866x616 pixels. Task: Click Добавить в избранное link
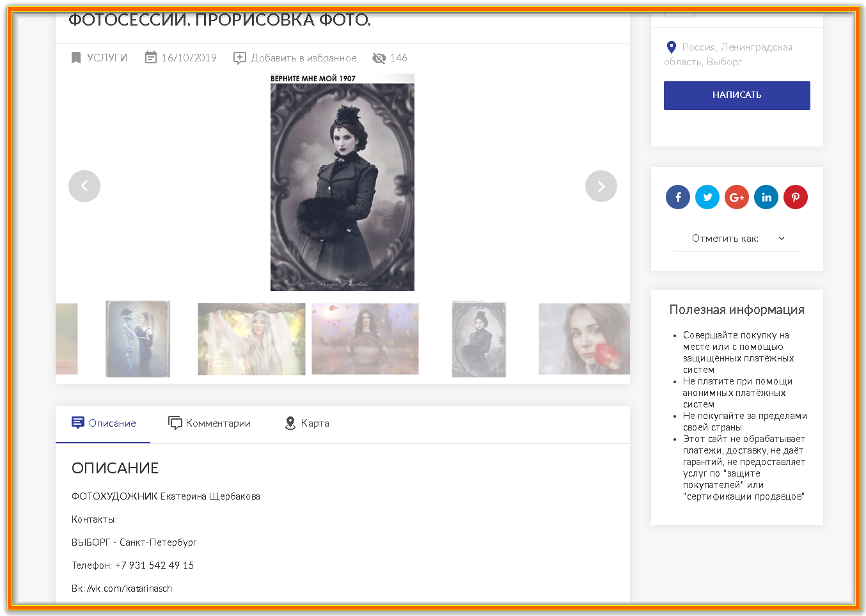(304, 58)
